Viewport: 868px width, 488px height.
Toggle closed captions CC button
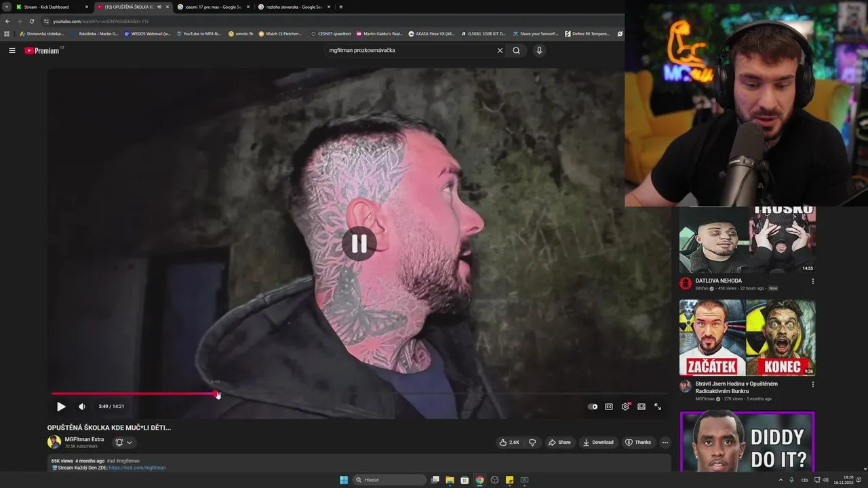tap(609, 407)
